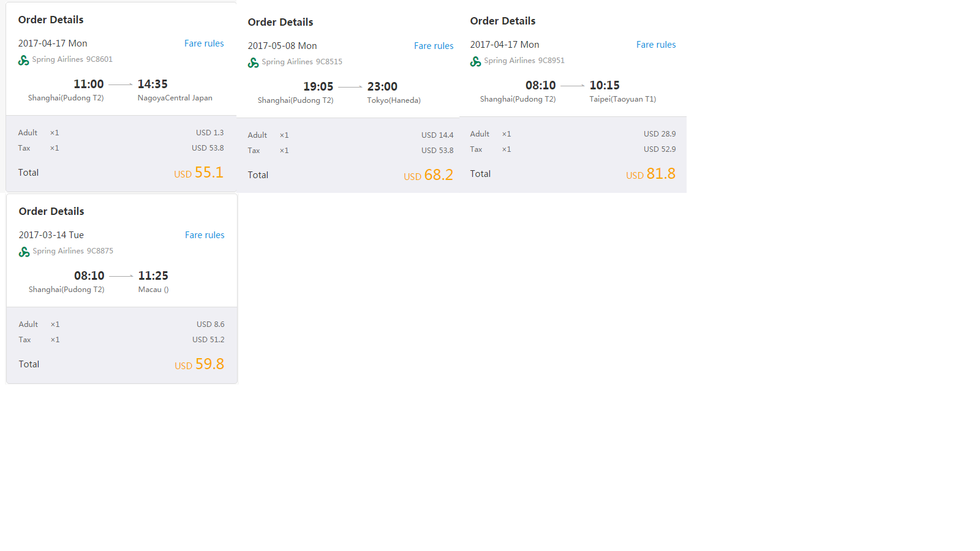Image resolution: width=980 pixels, height=551 pixels.
Task: Click the date 2017-03-14 Tue
Action: tap(51, 235)
